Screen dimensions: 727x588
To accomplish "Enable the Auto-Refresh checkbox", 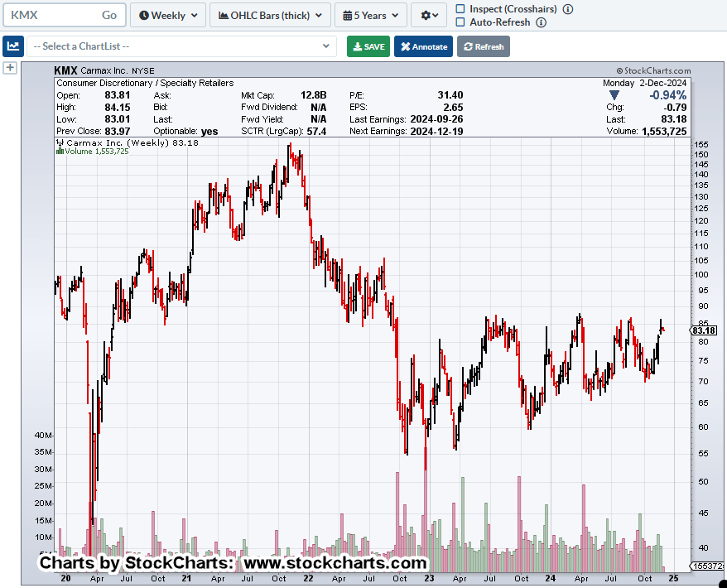I will (460, 22).
